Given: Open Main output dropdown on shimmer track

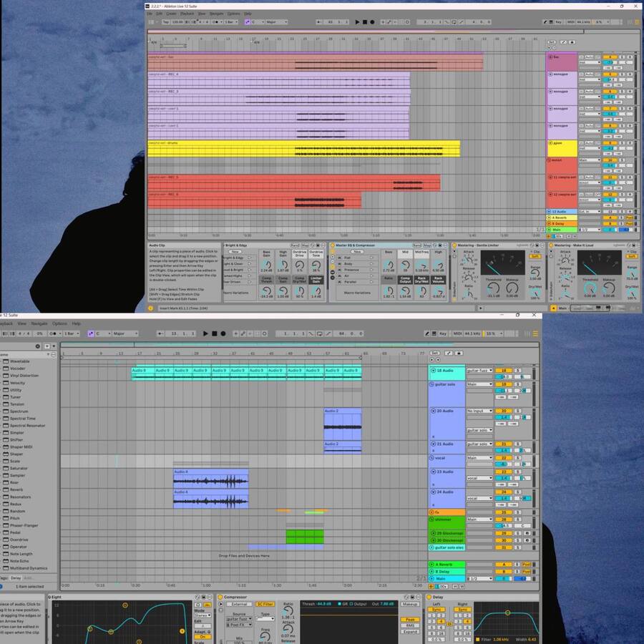Looking at the screenshot, I should [479, 519].
